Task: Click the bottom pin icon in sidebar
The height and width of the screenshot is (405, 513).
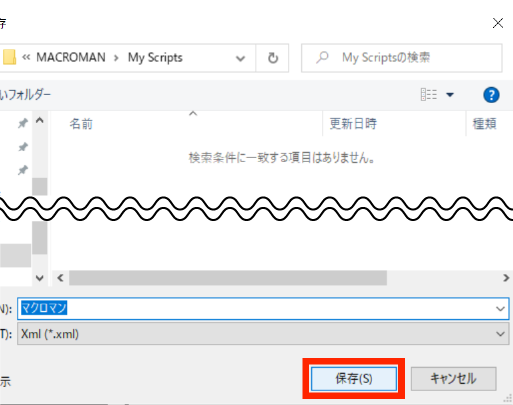Action: coord(23,170)
